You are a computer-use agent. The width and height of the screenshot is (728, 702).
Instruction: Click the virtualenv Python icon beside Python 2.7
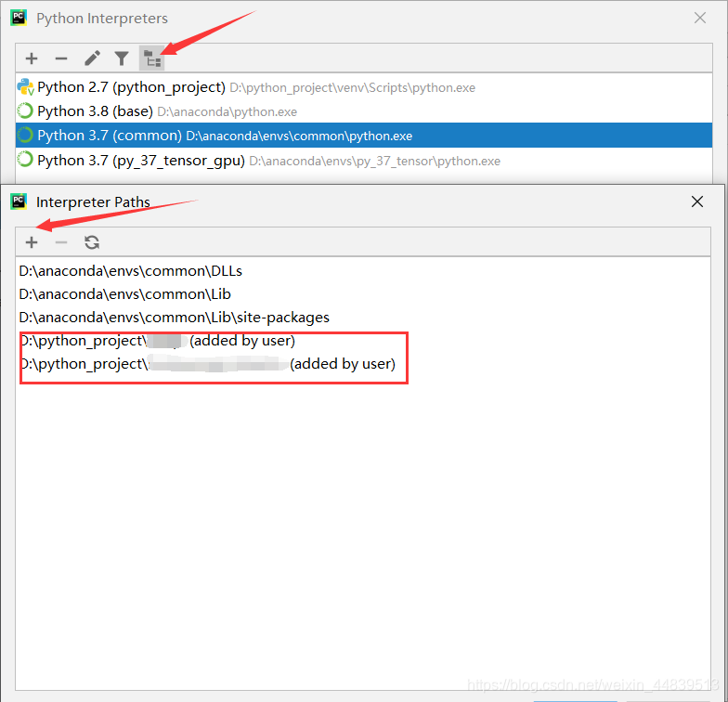tap(25, 87)
